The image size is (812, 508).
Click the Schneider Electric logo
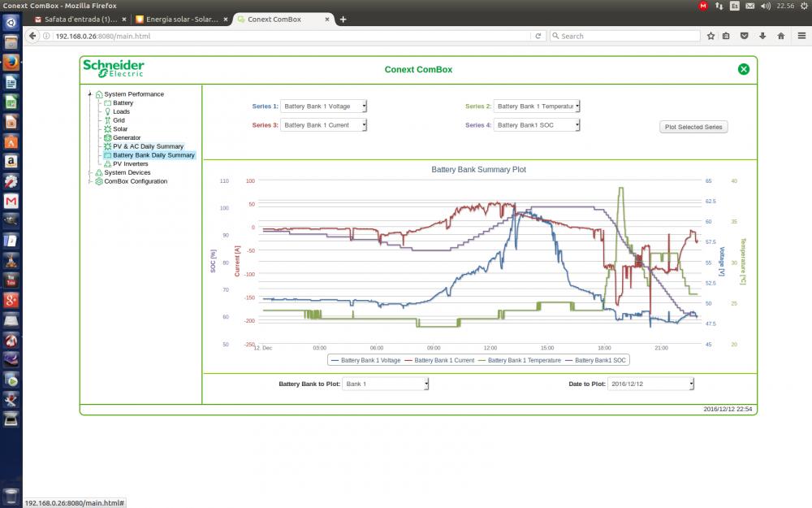(114, 68)
